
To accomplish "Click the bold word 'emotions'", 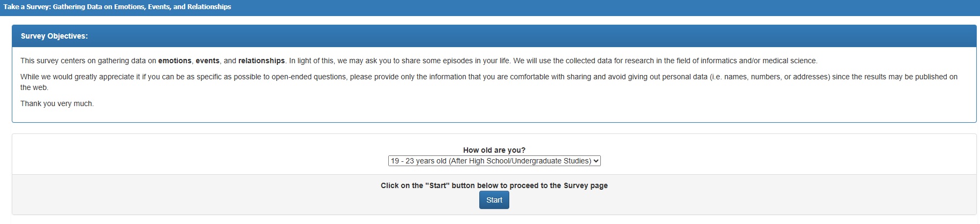I will click(175, 61).
